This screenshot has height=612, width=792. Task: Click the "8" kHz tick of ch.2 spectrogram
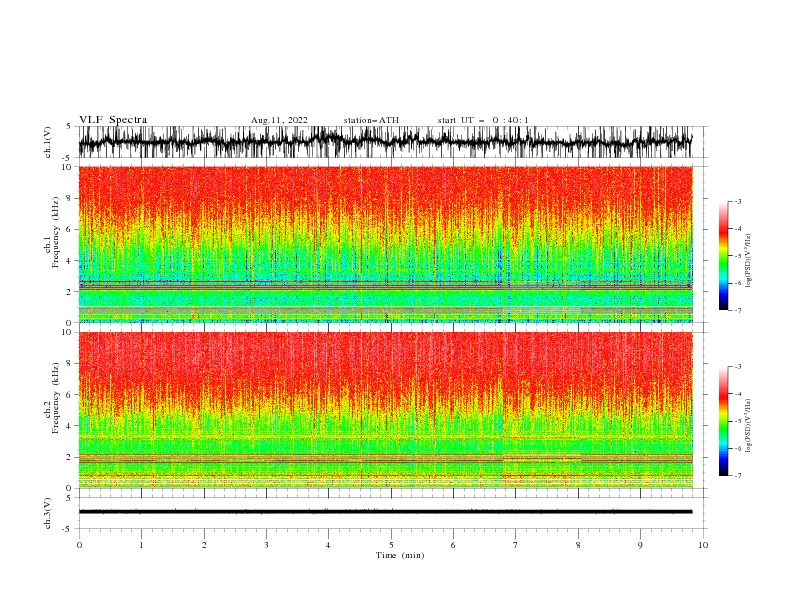(69, 364)
